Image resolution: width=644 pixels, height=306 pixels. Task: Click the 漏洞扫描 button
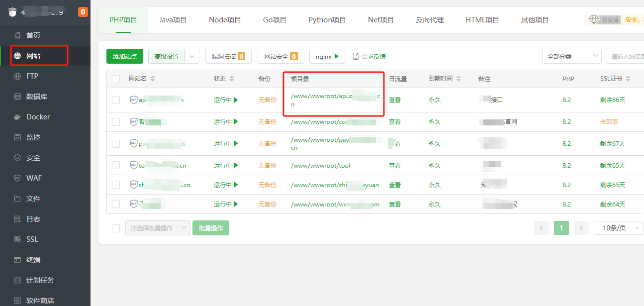[x=228, y=56]
